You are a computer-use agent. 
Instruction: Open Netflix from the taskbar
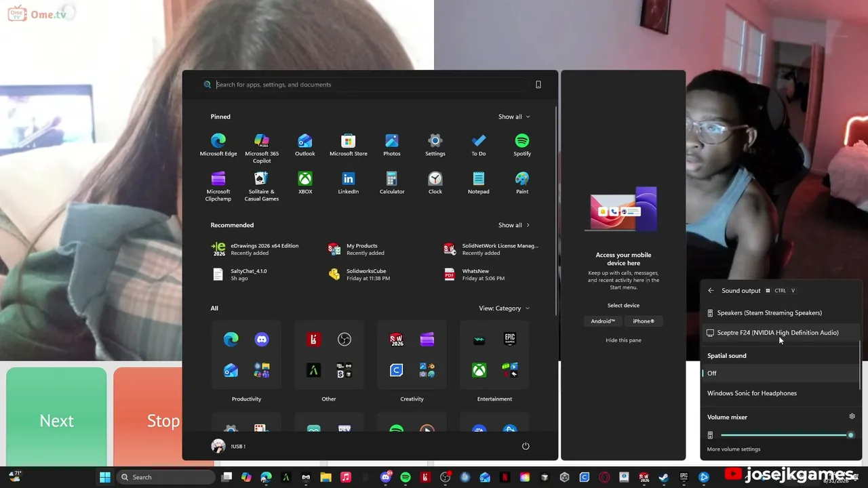pyautogui.click(x=505, y=477)
